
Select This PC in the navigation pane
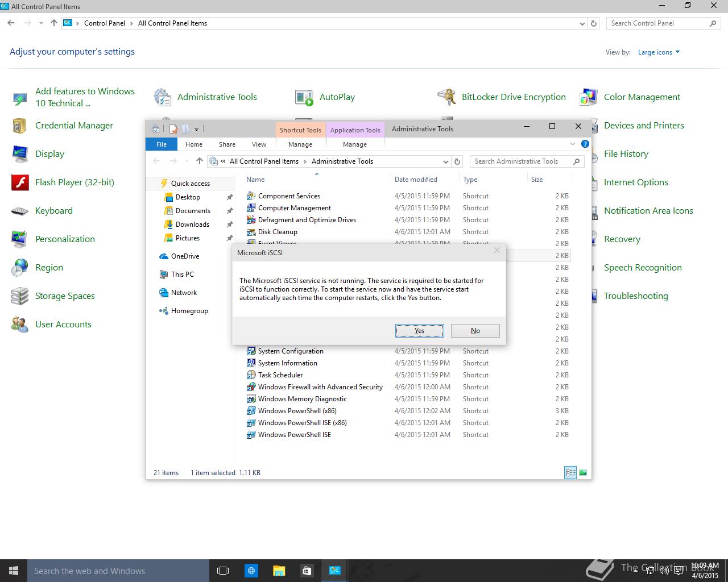point(182,275)
